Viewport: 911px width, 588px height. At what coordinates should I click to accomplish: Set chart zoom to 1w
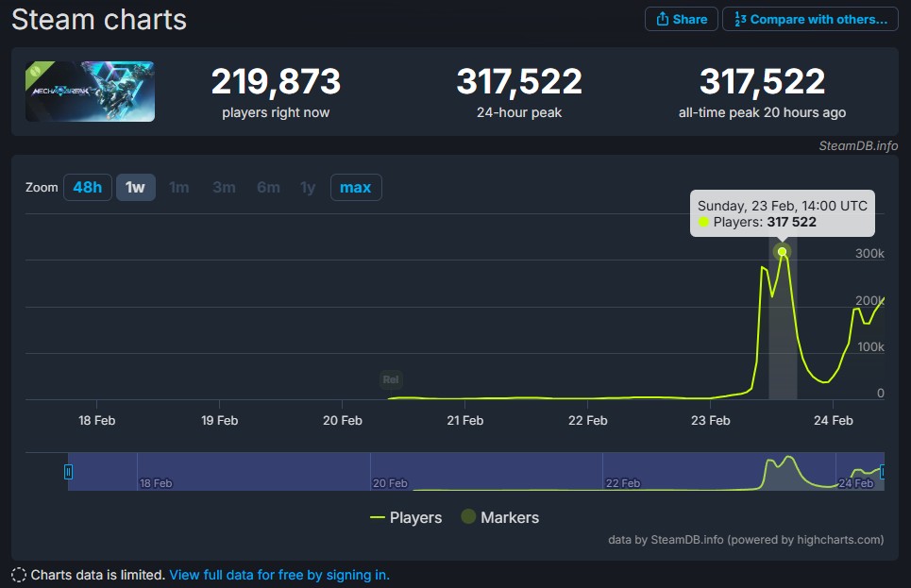(x=135, y=187)
